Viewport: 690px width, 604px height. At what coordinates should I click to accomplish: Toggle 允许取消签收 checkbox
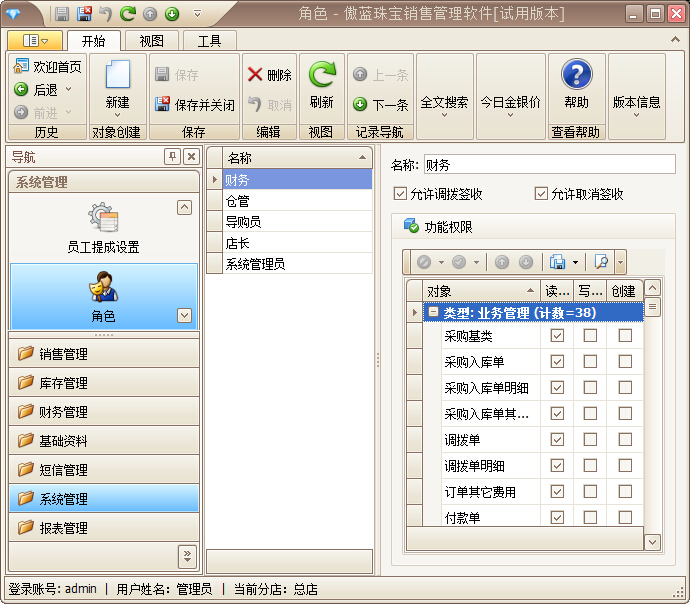point(541,194)
